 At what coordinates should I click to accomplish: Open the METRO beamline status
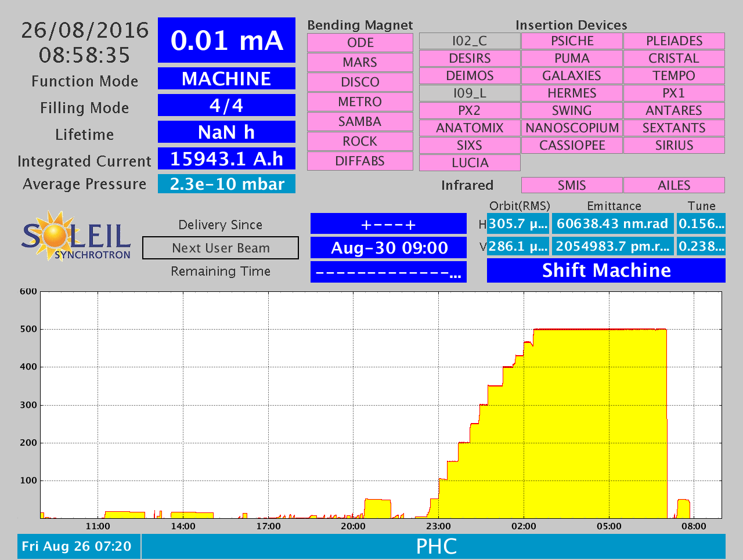[360, 102]
